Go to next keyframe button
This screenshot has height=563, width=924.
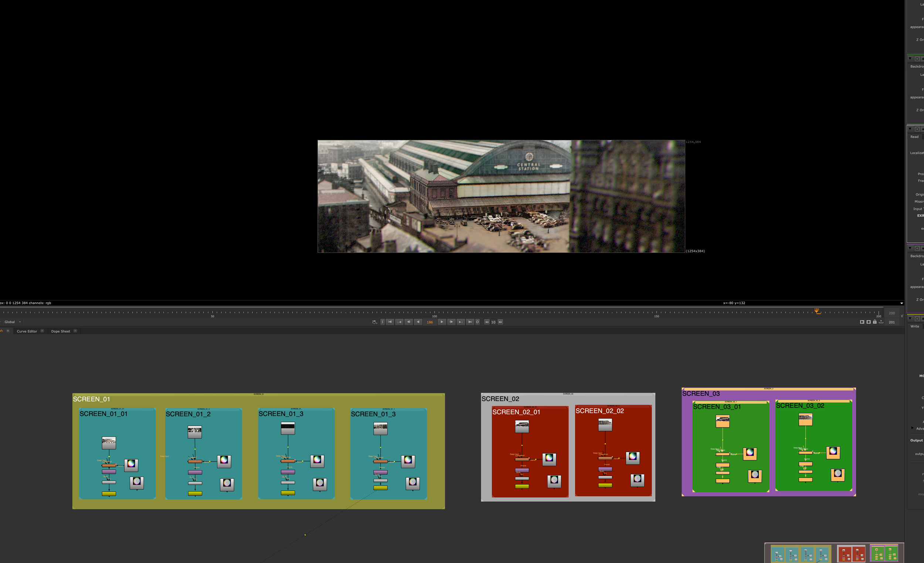click(461, 322)
